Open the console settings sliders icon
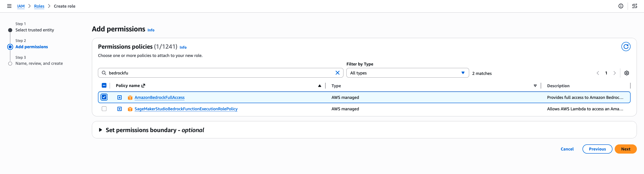The width and height of the screenshot is (644, 174). click(x=635, y=6)
